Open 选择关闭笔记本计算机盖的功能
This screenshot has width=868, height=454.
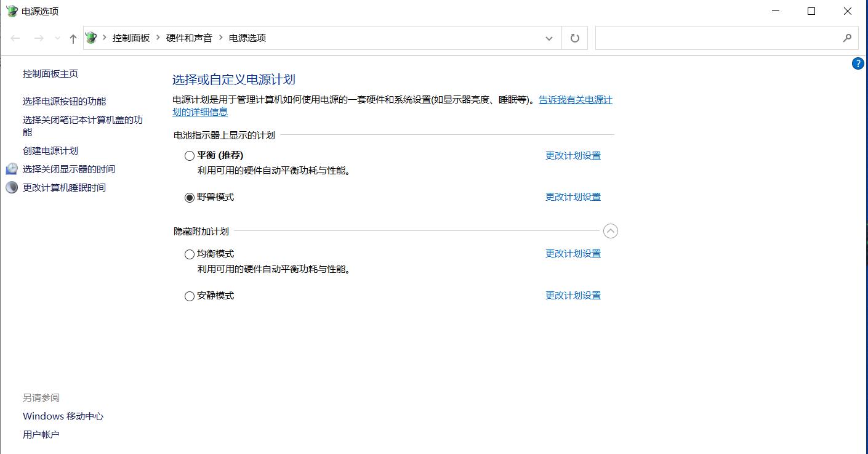coord(82,126)
